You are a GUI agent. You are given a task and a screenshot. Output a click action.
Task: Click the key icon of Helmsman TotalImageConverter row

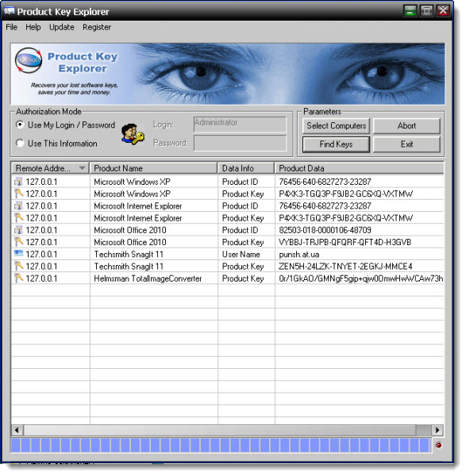pos(18,278)
